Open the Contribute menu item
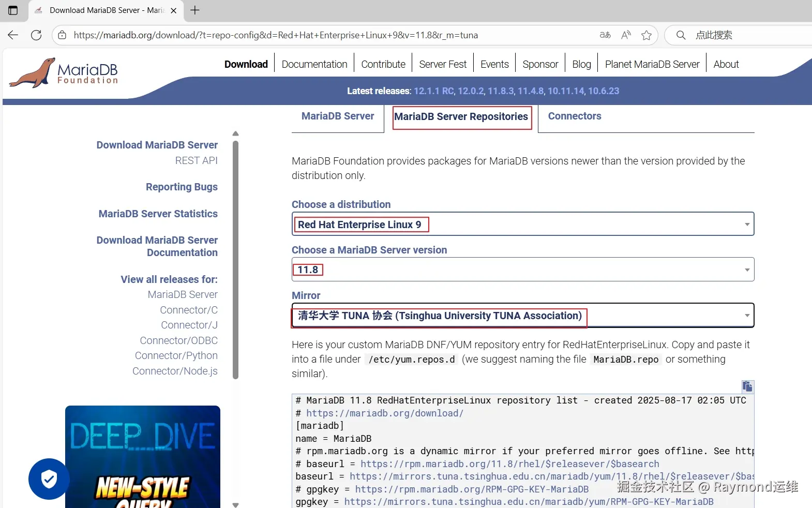The image size is (812, 508). tap(383, 64)
